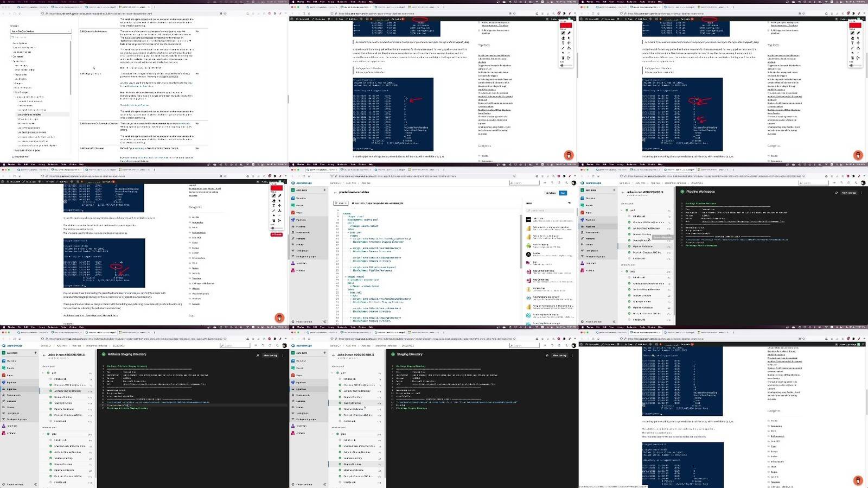The width and height of the screenshot is (868, 488).
Task: Click View raw log in Artifacts Staging Directory frame
Action: 270,355
